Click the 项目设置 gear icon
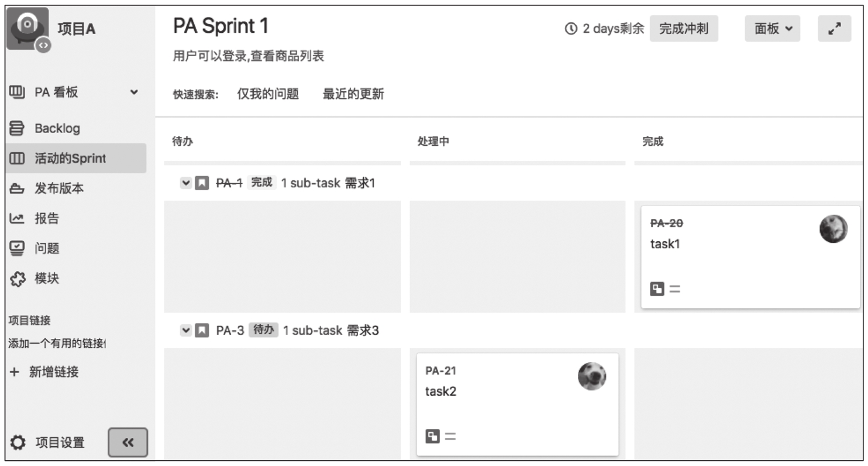The width and height of the screenshot is (868, 466). click(x=19, y=443)
